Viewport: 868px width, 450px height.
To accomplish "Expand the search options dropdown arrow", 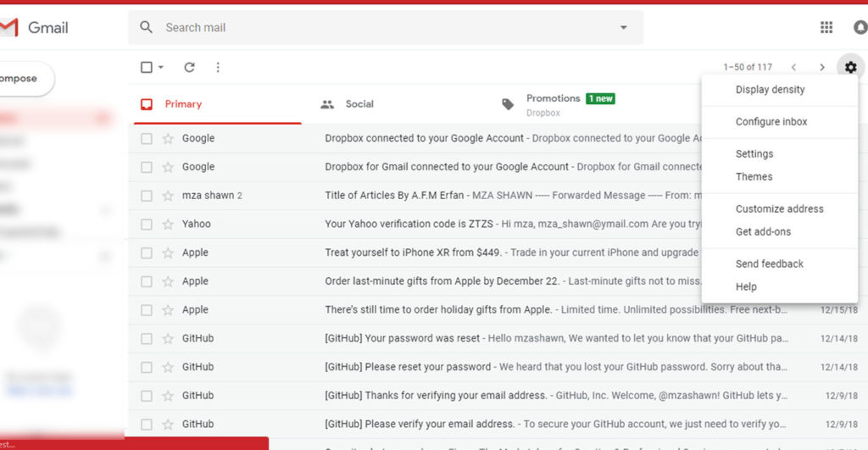I will (623, 27).
